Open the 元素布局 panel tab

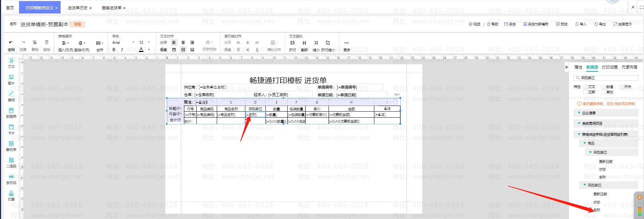coord(630,67)
